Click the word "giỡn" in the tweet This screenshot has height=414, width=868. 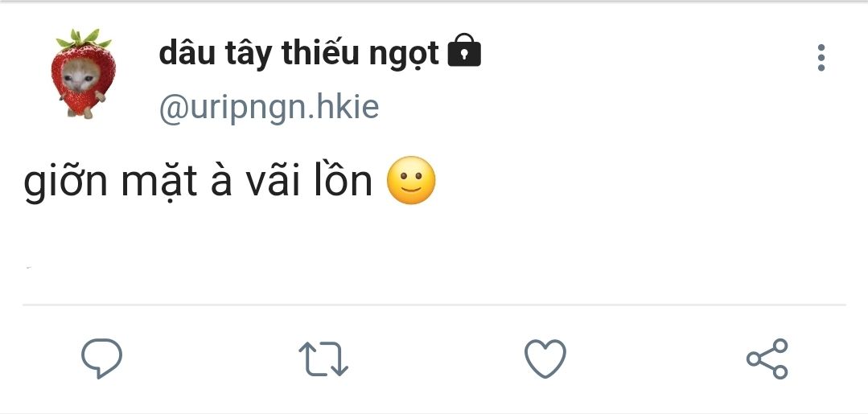[66, 183]
